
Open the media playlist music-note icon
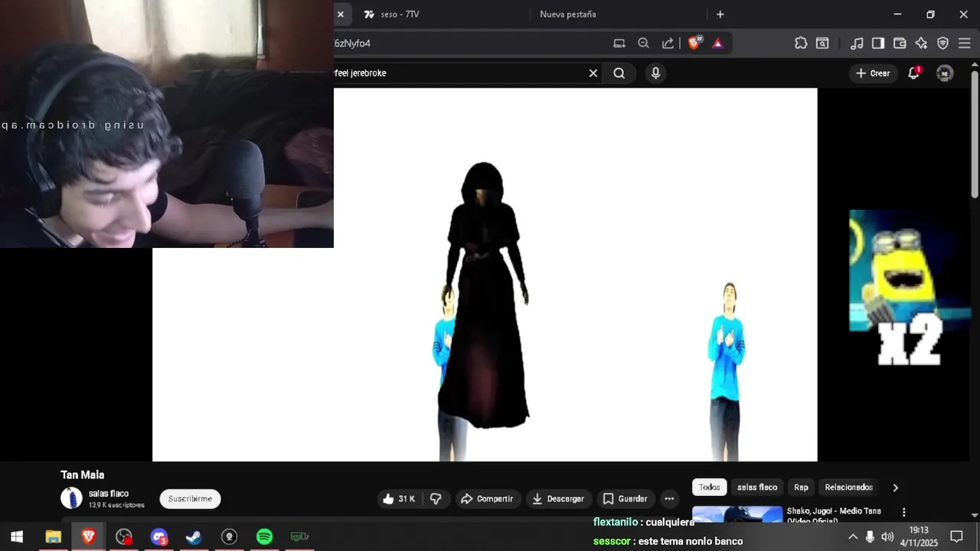(857, 44)
